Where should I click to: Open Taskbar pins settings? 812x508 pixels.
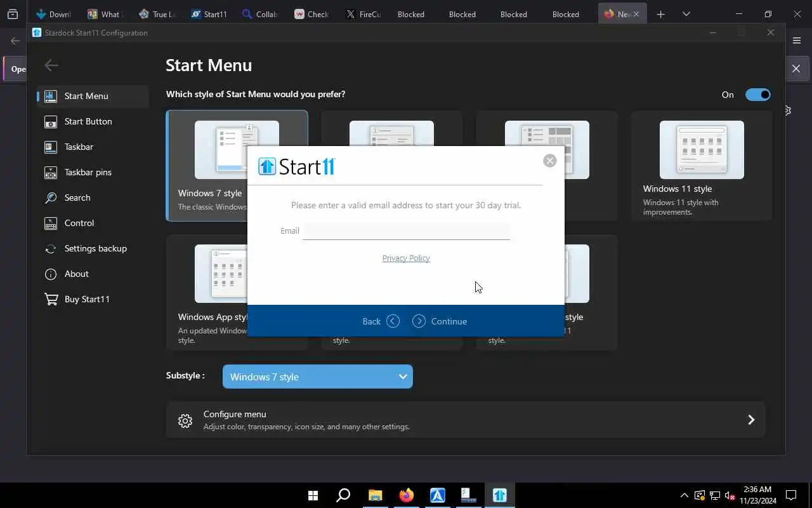pos(93,172)
